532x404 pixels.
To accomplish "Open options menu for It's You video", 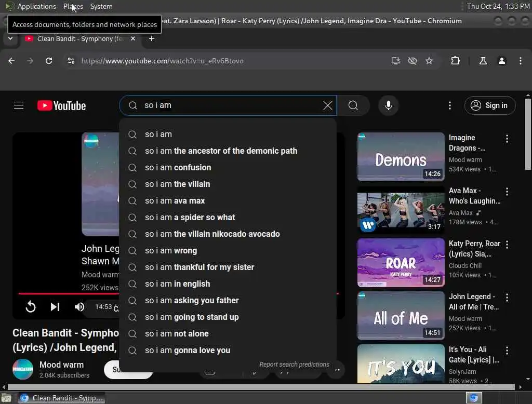I will tap(507, 351).
